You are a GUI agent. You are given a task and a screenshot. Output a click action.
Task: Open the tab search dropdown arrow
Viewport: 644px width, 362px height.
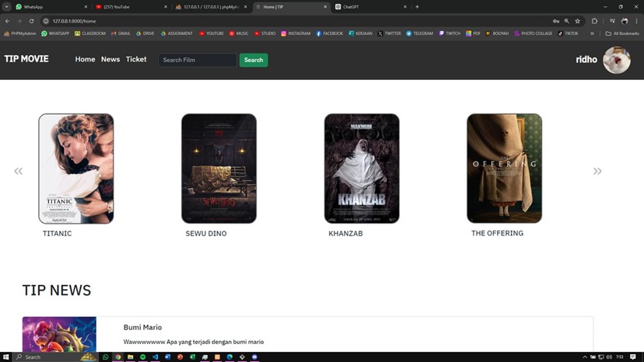6,6
